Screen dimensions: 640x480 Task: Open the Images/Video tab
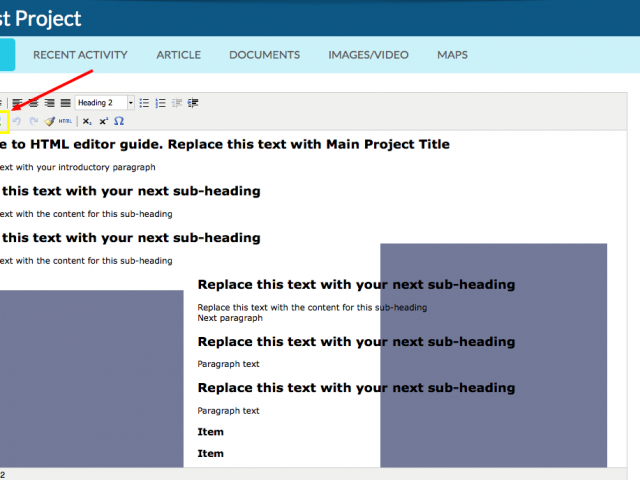click(x=369, y=55)
